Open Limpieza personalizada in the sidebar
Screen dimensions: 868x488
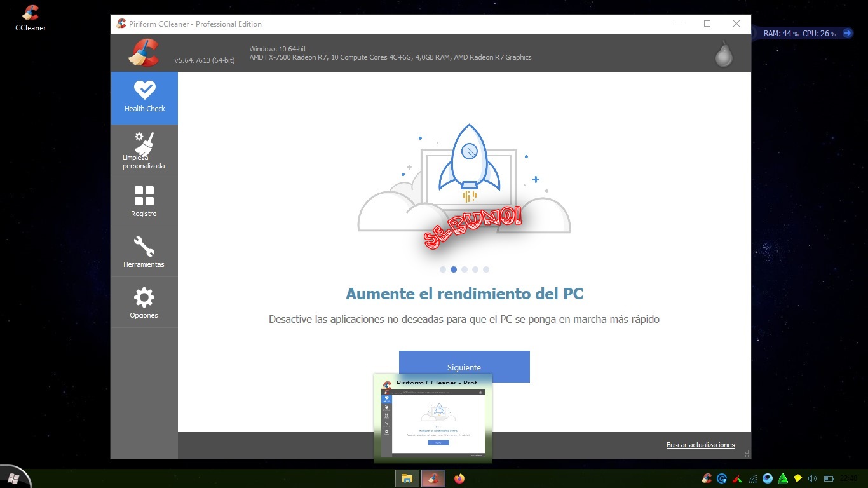tap(144, 150)
